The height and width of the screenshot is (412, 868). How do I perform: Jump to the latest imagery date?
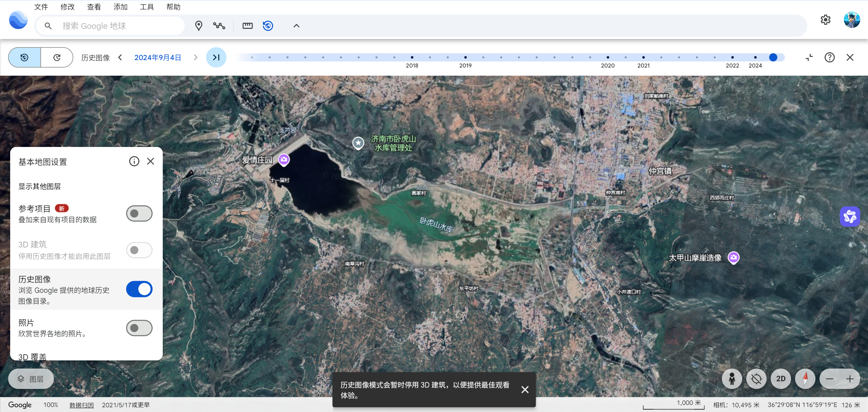click(216, 57)
